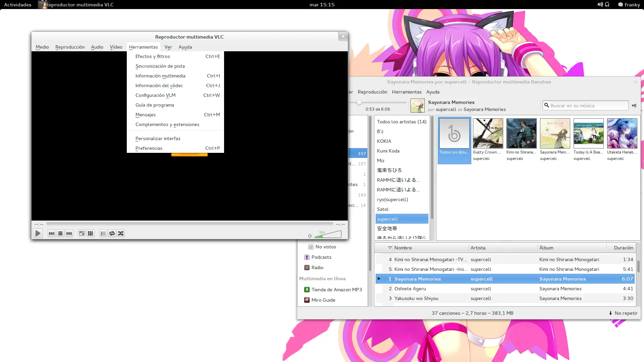
Task: Open Banshee Herramientas menu
Action: [407, 92]
